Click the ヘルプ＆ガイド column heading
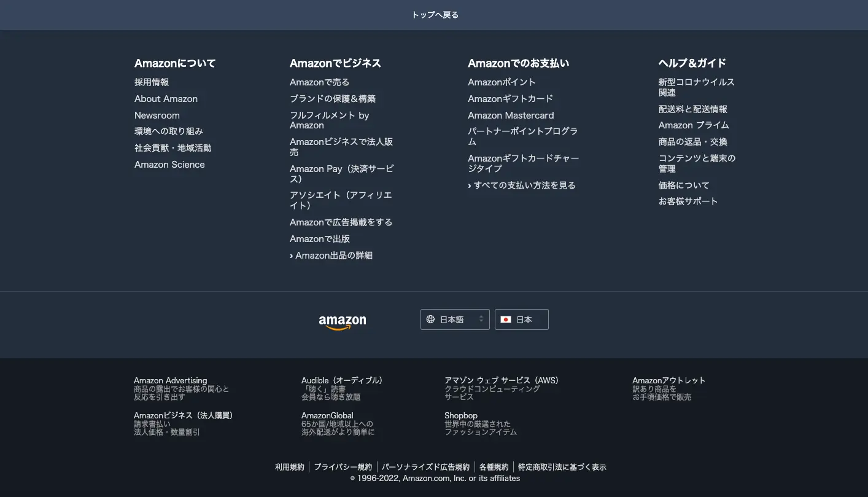Screen dimensions: 868x497 (692, 63)
